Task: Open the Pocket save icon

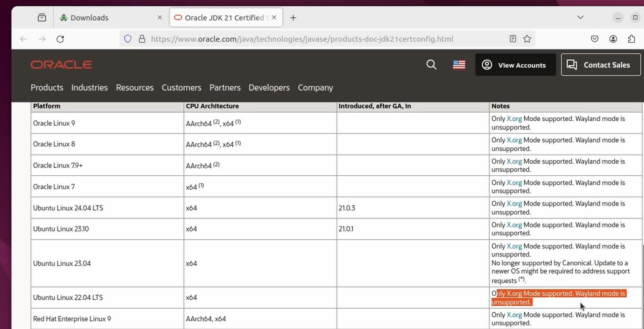Action: point(594,39)
